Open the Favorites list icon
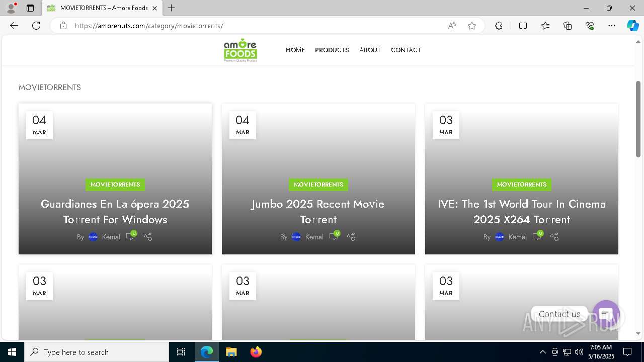Viewport: 644px width, 362px height. pyautogui.click(x=545, y=26)
